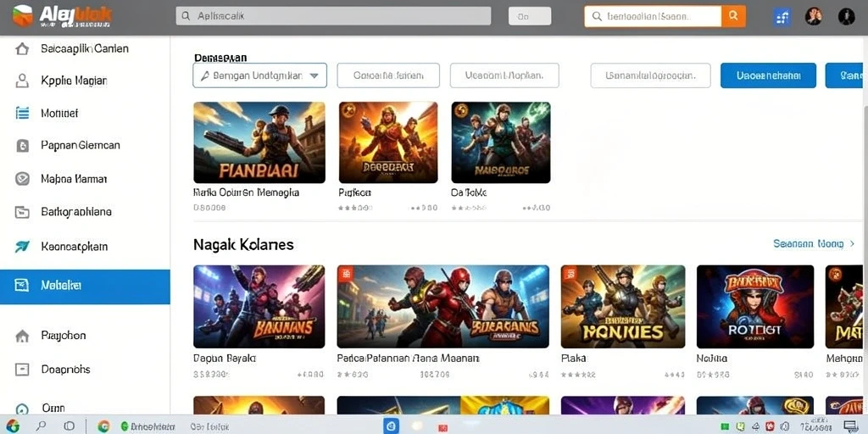This screenshot has height=434, width=868.
Task: Click the orange search button in the header
Action: (x=733, y=17)
